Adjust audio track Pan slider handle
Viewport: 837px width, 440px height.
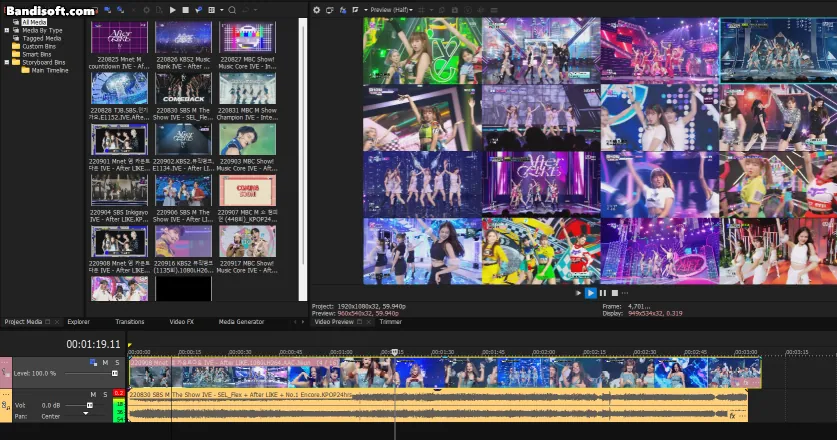(x=85, y=414)
